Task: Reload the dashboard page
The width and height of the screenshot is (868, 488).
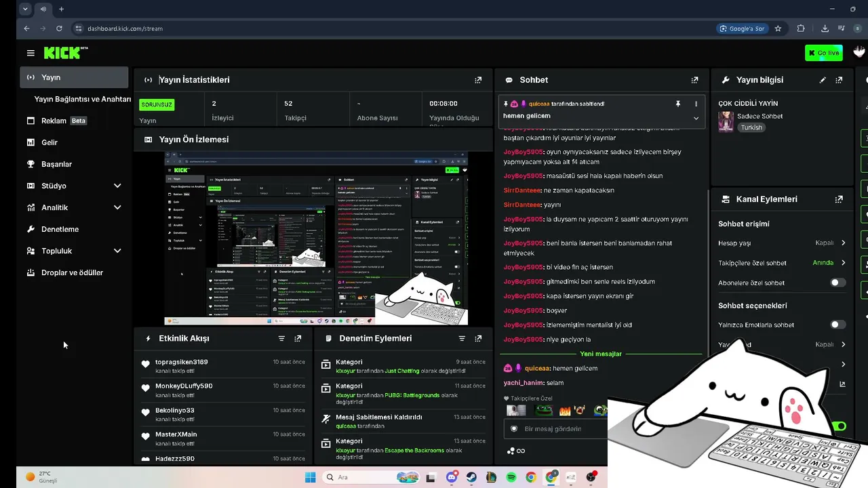Action: (59, 28)
